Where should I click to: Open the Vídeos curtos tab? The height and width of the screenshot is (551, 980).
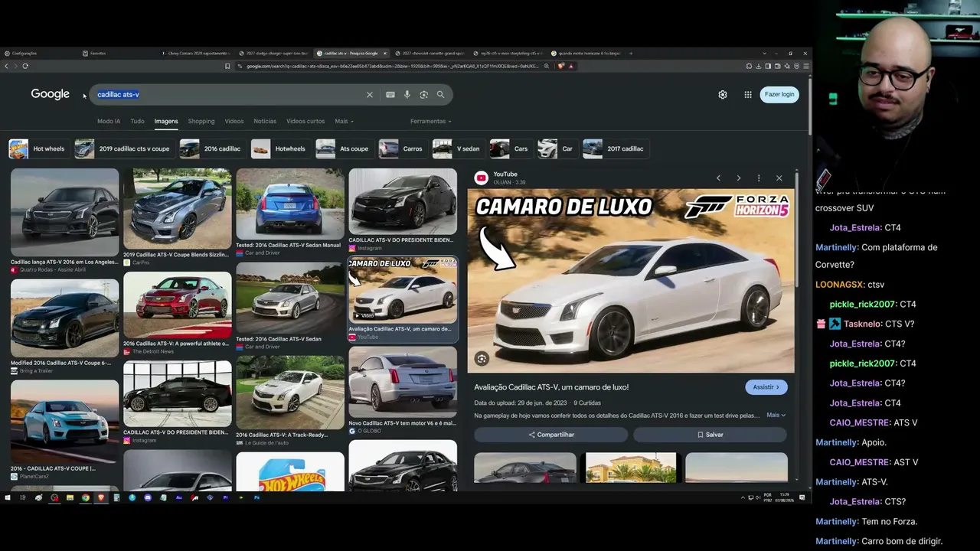(x=305, y=121)
